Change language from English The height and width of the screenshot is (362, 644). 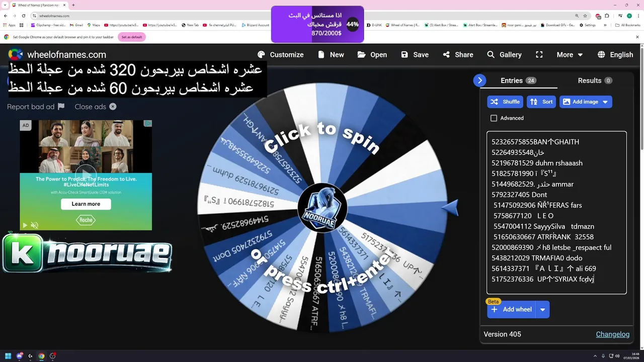point(615,55)
